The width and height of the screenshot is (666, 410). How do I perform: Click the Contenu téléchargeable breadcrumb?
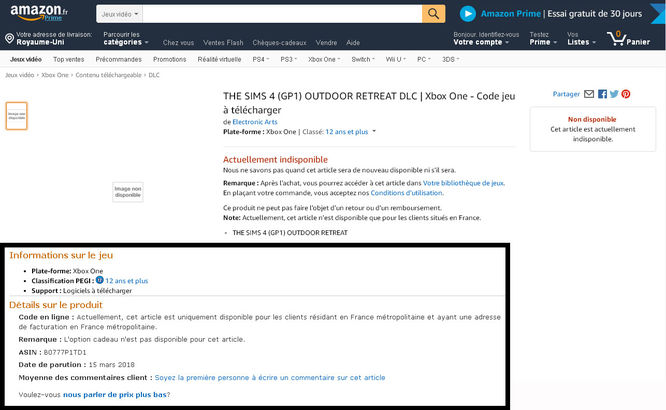point(108,75)
